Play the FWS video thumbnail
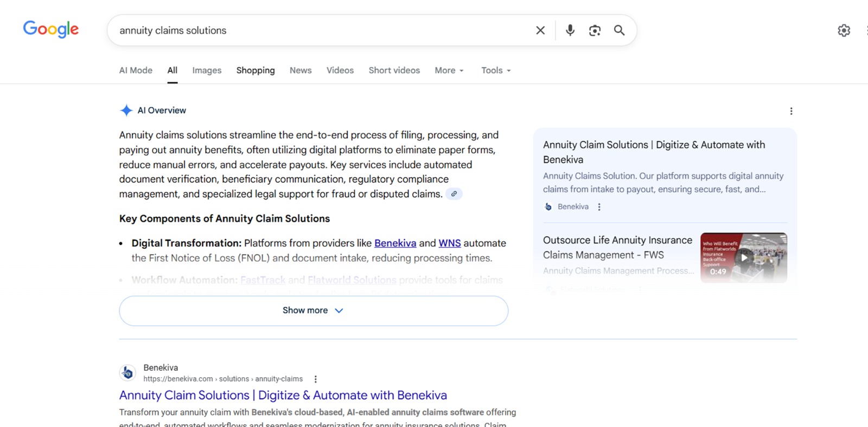The image size is (868, 427). tap(744, 257)
